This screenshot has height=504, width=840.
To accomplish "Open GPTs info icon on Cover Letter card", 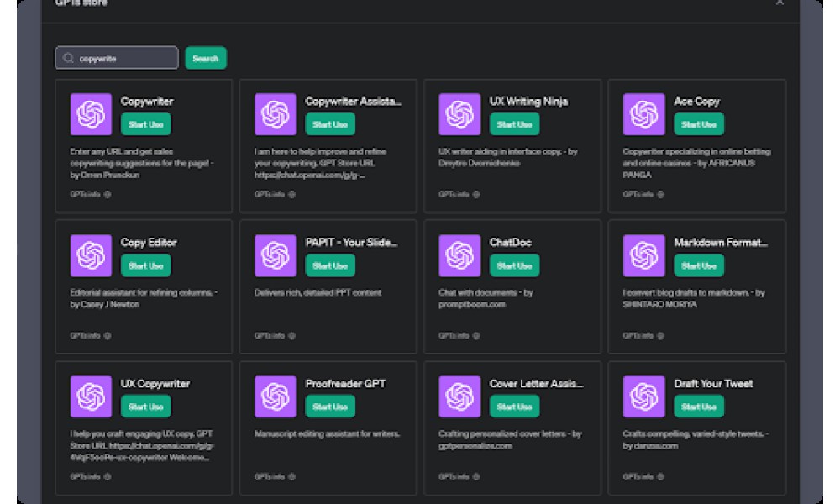I will 475,476.
